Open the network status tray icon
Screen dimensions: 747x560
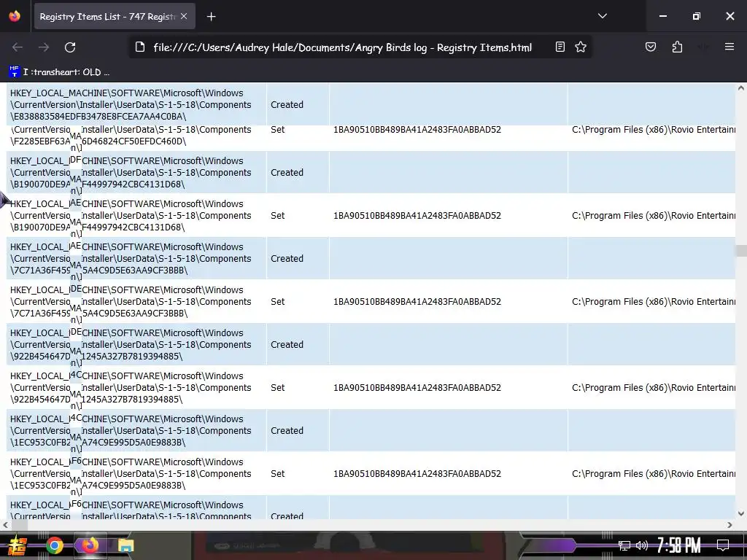624,545
